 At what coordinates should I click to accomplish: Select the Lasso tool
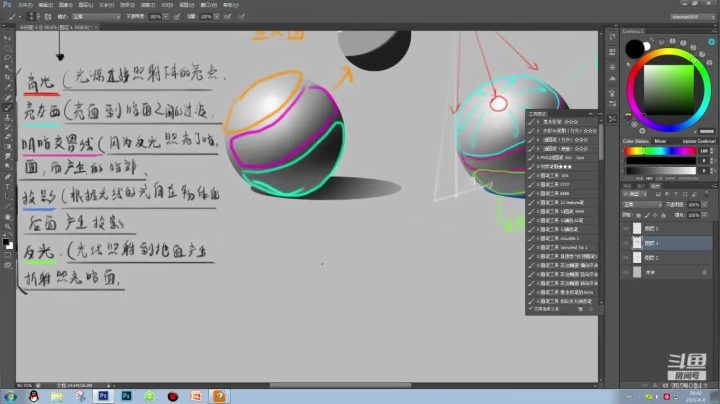pyautogui.click(x=7, y=58)
